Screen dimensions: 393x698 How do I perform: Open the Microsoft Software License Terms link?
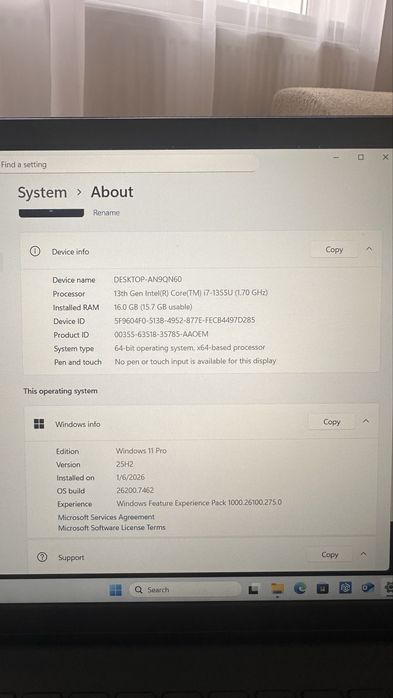(112, 528)
